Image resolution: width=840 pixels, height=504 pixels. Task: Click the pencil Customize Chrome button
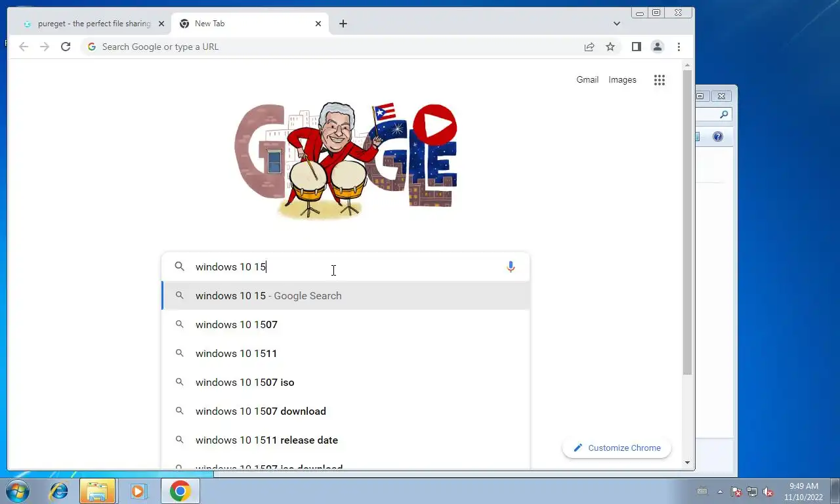pos(617,448)
